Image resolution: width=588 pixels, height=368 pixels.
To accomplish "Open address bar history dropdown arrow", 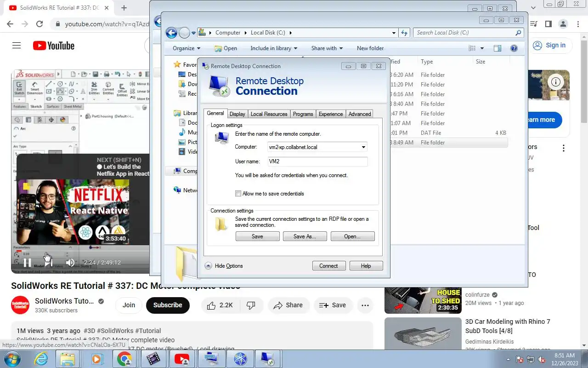I will tap(394, 33).
